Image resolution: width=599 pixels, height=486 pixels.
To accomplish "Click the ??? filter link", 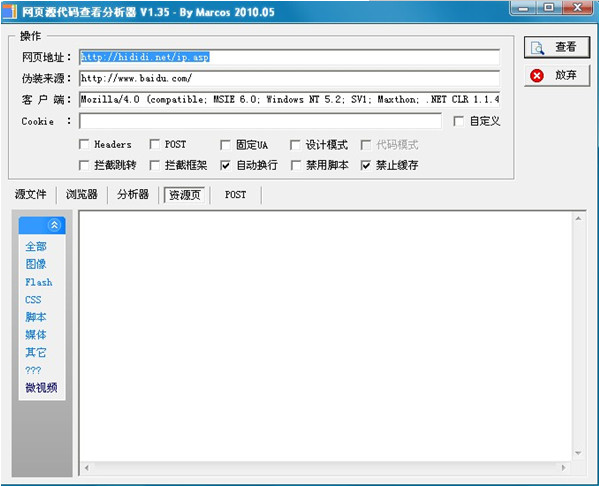I will click(x=33, y=370).
